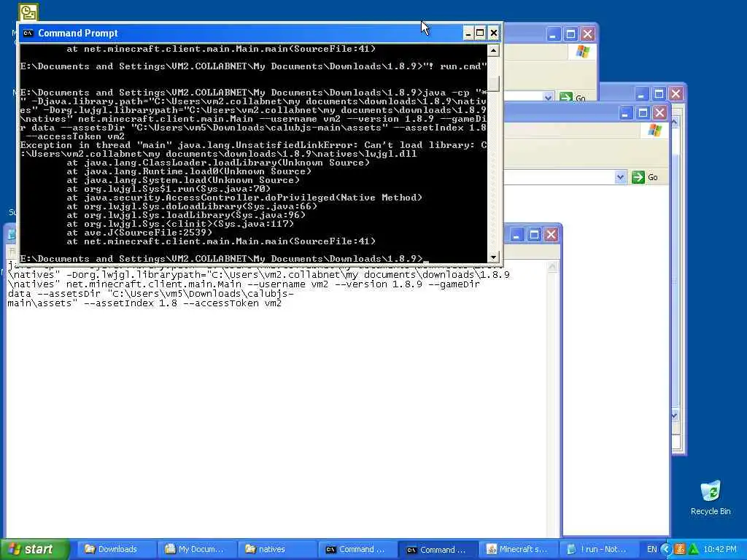Activate the second Command Prompt taskbar button
This screenshot has height=560, width=747.
click(438, 549)
